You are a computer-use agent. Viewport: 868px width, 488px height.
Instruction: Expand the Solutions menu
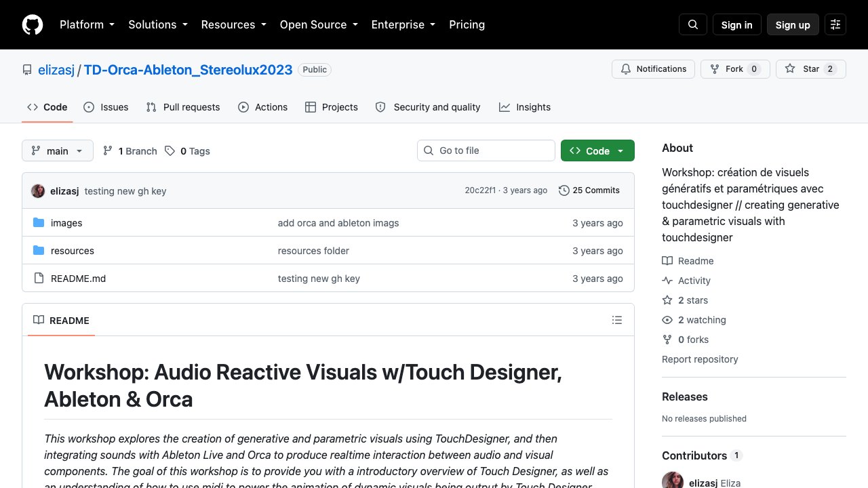pos(159,24)
